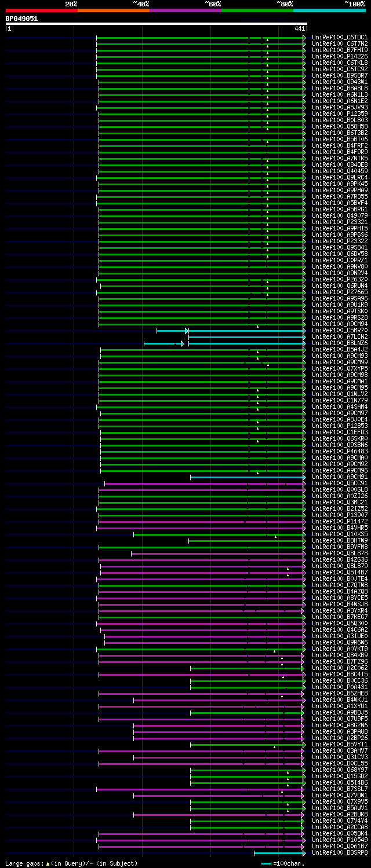
Task: Select the label UniRef100_C5MR70
Action: point(340,331)
